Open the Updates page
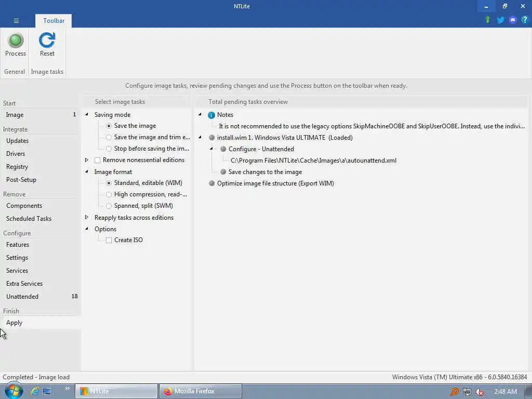Image resolution: width=532 pixels, height=399 pixels. pyautogui.click(x=41, y=141)
